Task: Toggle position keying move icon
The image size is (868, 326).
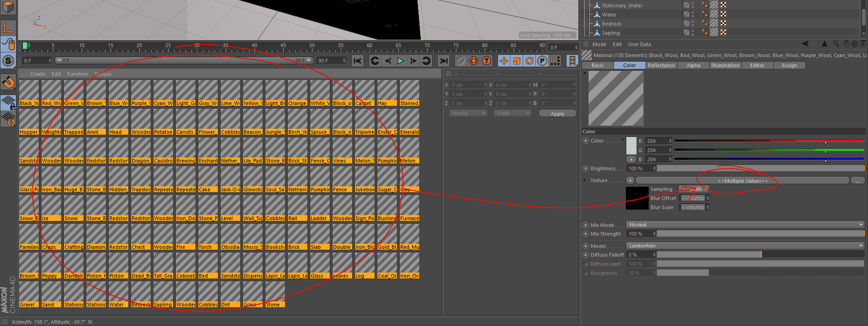Action: [504, 61]
